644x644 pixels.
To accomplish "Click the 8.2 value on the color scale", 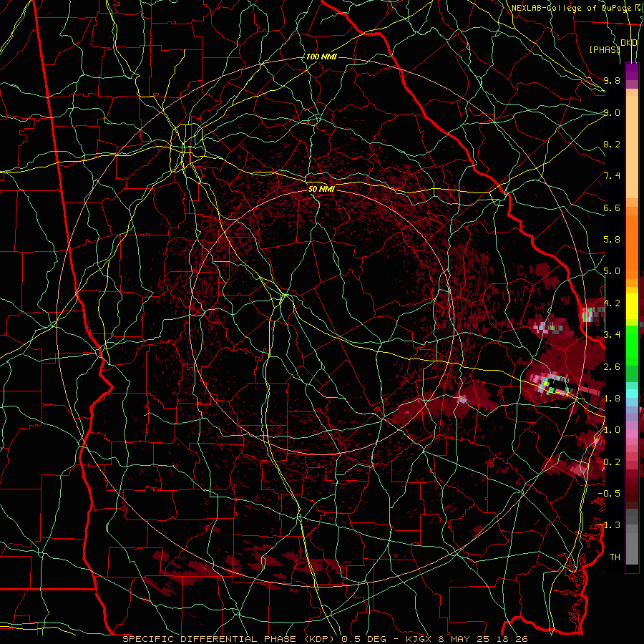I will (x=612, y=144).
